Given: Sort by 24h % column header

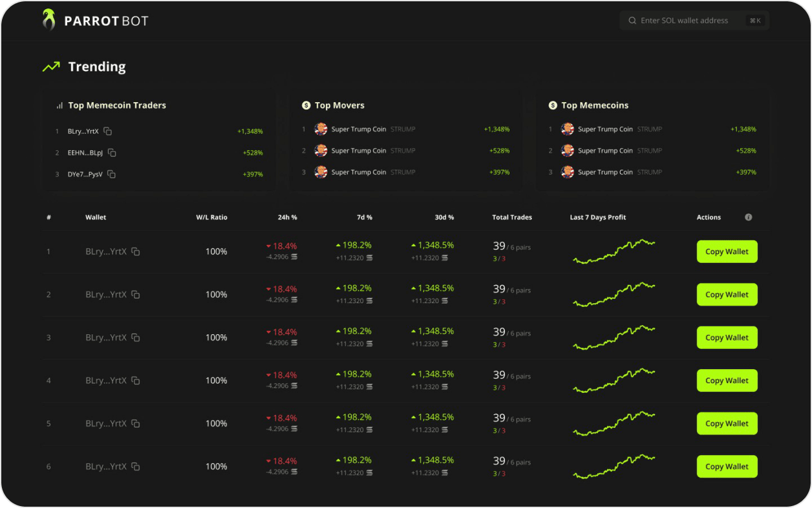Looking at the screenshot, I should point(288,217).
